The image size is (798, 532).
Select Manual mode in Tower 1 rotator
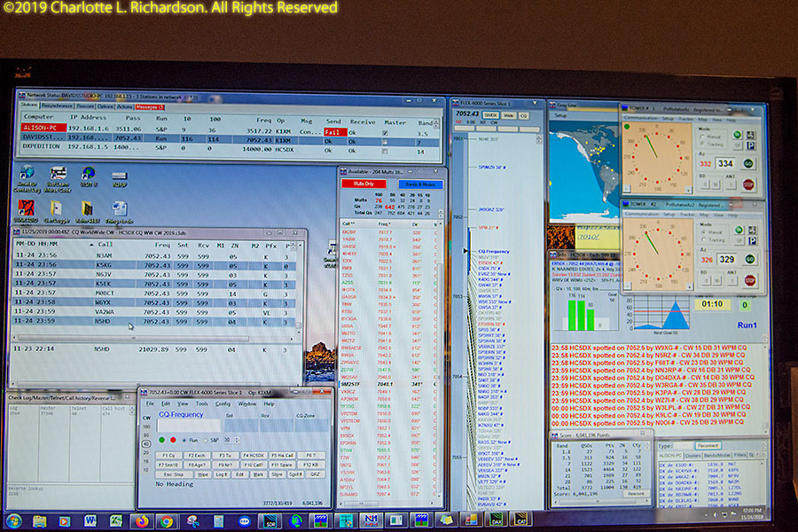point(704,137)
